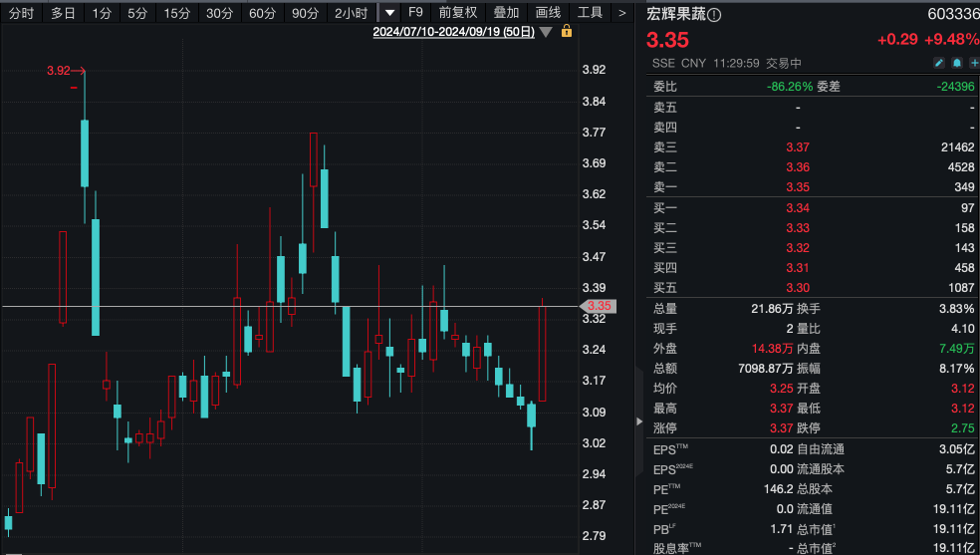Click the pencil edit icon near the stock header

(x=938, y=63)
